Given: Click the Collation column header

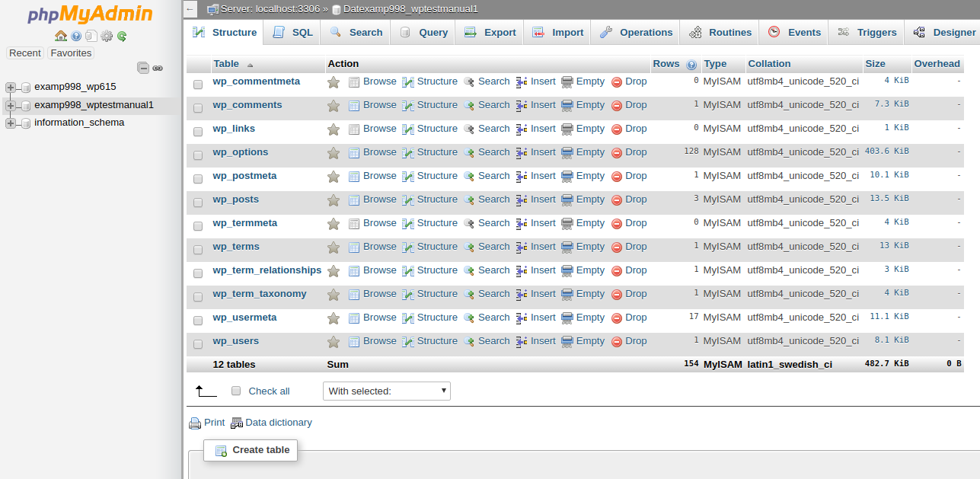Looking at the screenshot, I should tap(769, 64).
